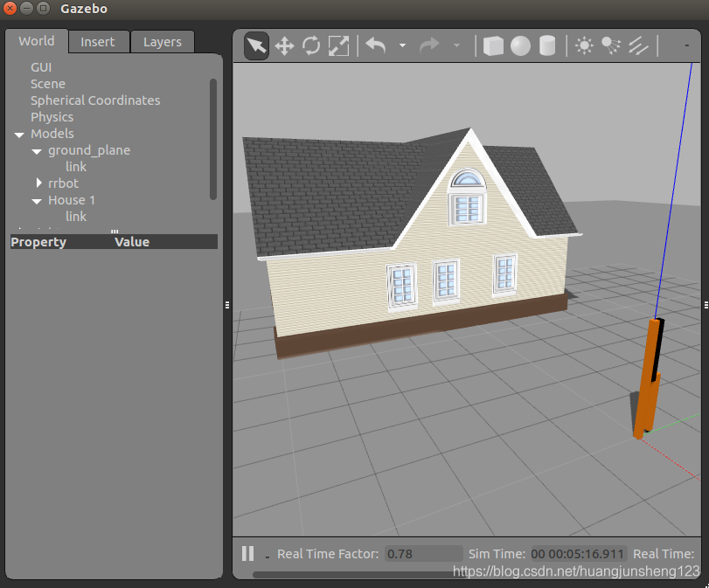Screen dimensions: 709x588
Task: Click the left panel splitter handle
Action: [227, 305]
